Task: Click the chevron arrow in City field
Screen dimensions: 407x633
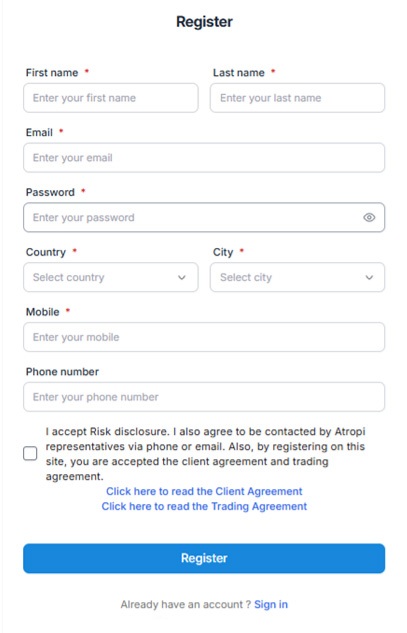Action: (369, 277)
